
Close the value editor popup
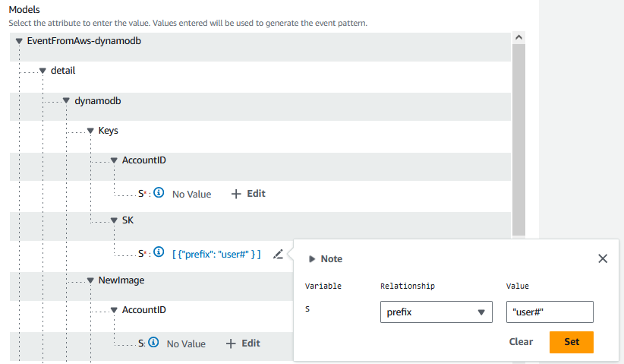(x=603, y=259)
